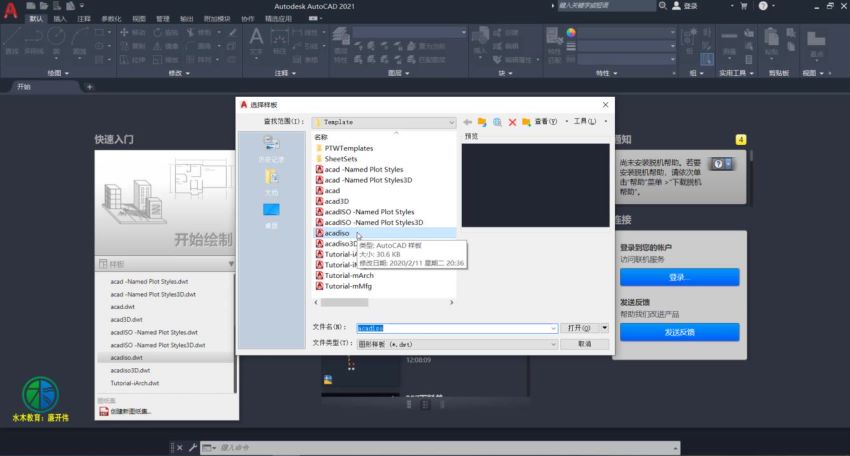Switch to the 管理 ribbon tab
Screen dimensions: 850x456
click(163, 18)
